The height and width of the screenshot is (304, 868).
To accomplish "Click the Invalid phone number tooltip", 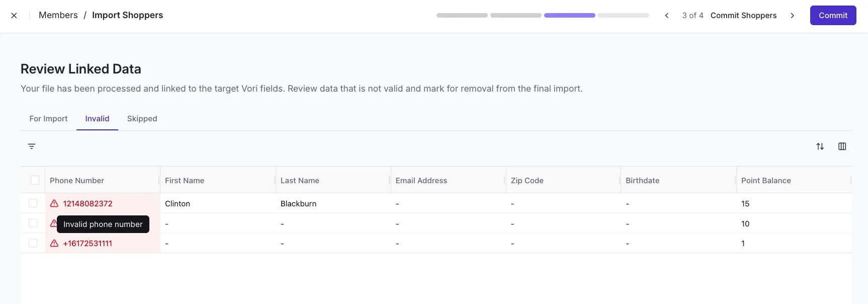I will (103, 224).
